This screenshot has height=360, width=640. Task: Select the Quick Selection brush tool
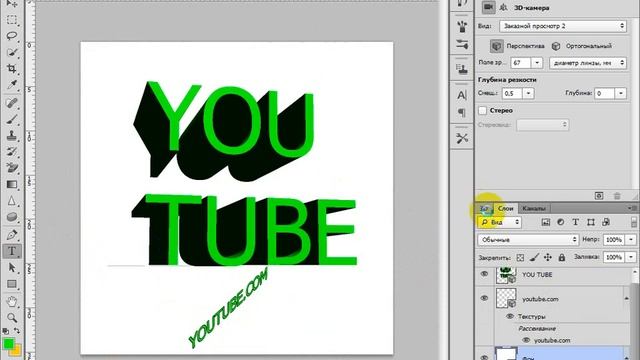(12, 52)
